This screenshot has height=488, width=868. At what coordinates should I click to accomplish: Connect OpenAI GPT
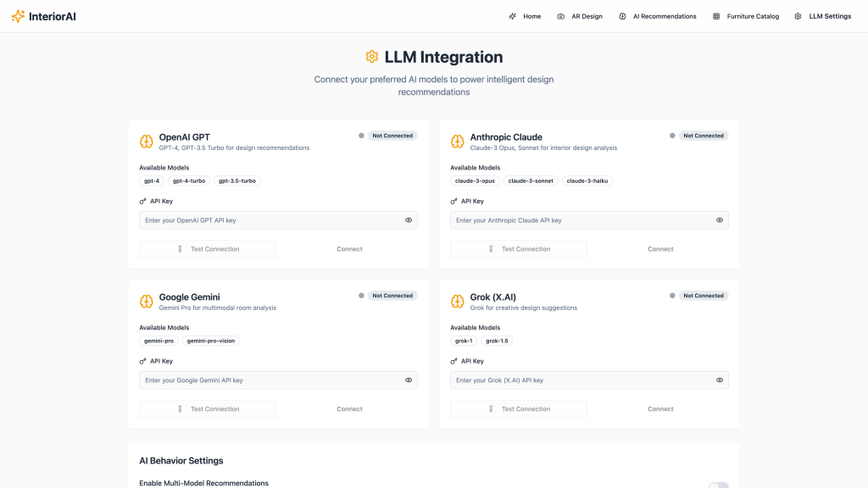pyautogui.click(x=349, y=249)
